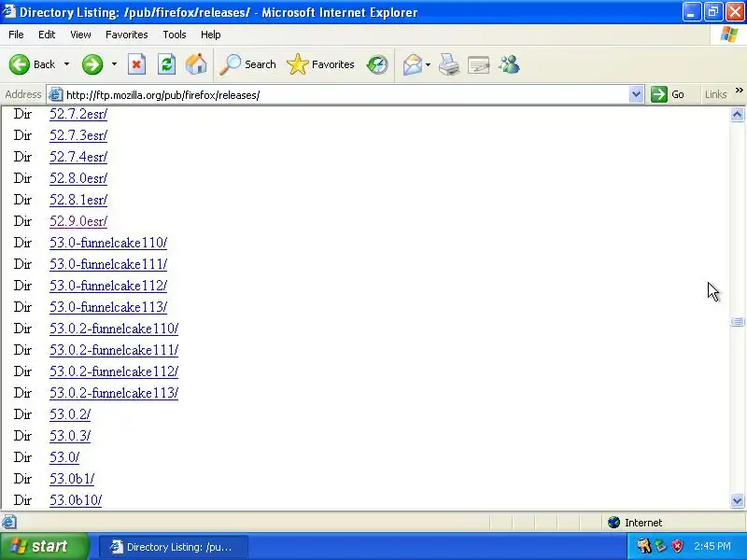
Task: Expand the Links toolbar chevron
Action: (739, 91)
